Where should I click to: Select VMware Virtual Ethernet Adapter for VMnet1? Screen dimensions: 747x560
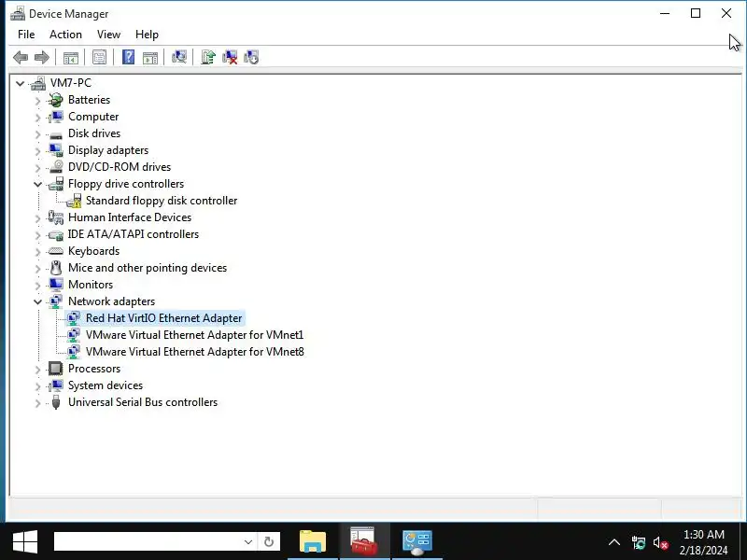coord(194,335)
